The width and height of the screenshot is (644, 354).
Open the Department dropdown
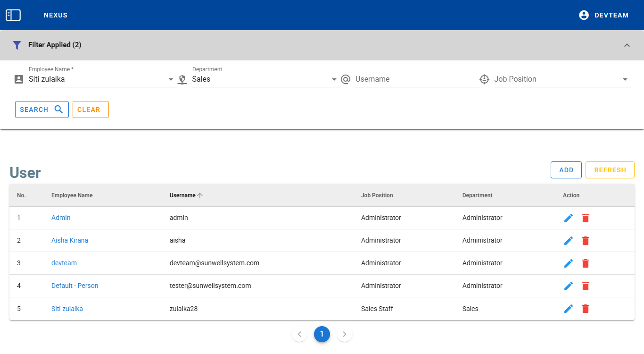pos(334,79)
